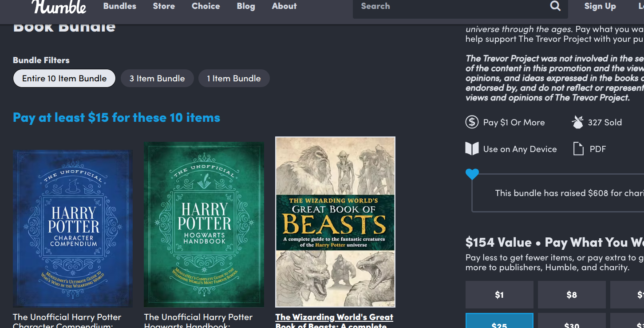
Task: Click the dollar sign Pay $1 icon
Action: click(x=472, y=122)
